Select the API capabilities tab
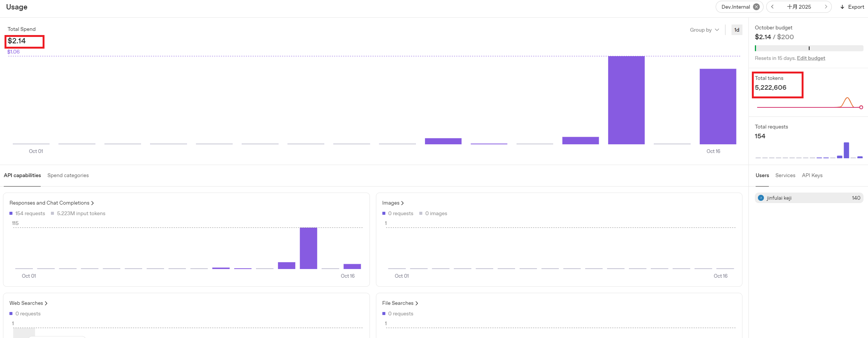868x338 pixels. (22, 175)
